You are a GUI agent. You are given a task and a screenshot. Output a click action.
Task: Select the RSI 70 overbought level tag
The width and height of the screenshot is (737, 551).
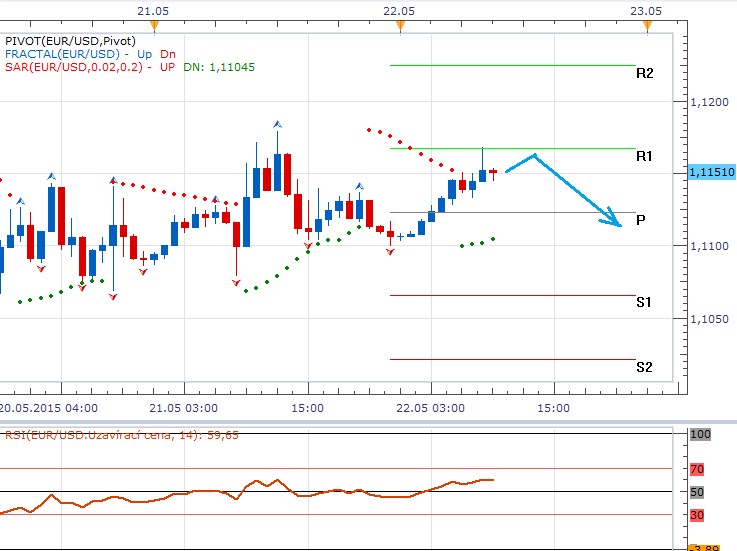pos(697,469)
